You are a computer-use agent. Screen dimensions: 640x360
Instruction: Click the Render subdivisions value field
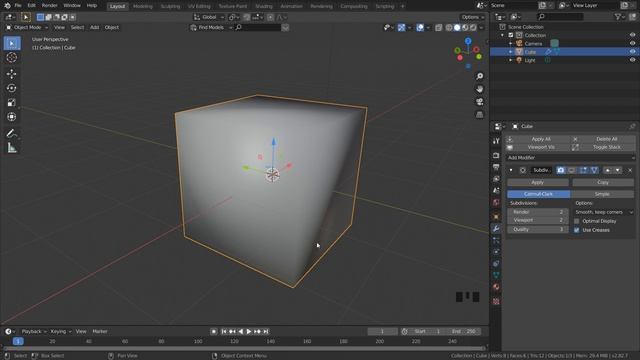[538, 212]
